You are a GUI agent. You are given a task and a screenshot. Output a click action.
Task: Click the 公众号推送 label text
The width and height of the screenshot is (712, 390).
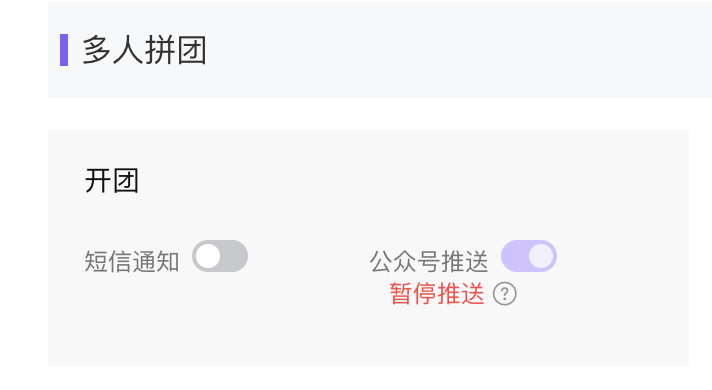pyautogui.click(x=429, y=262)
